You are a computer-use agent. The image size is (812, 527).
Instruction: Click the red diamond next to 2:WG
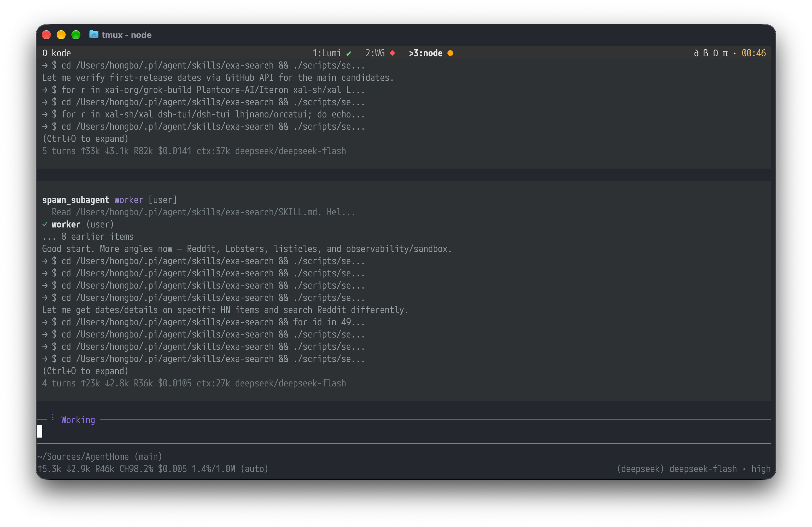pyautogui.click(x=393, y=53)
